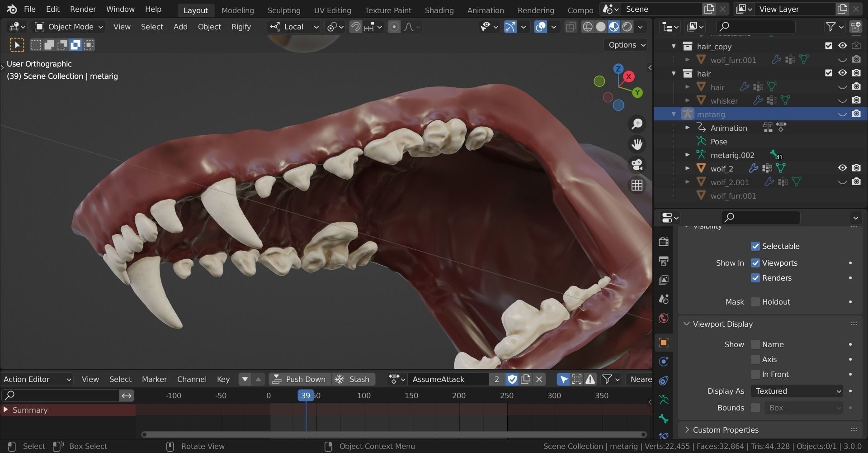Toggle camera view icon in viewport
868x453 pixels.
tap(637, 165)
